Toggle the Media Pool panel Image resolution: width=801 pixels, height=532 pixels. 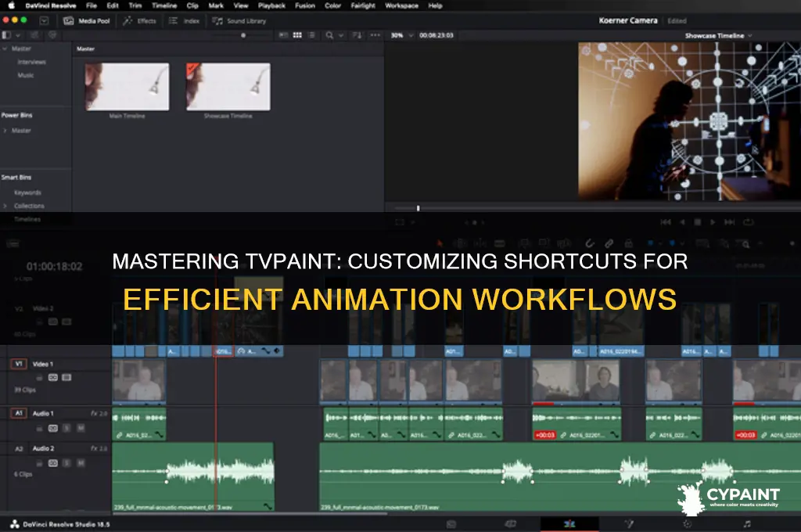(x=86, y=21)
